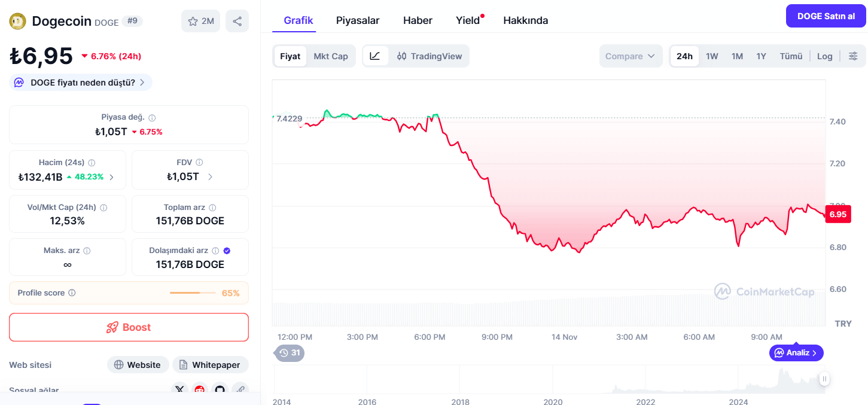Switch to the Grafik tab
The image size is (868, 405).
tap(299, 20)
